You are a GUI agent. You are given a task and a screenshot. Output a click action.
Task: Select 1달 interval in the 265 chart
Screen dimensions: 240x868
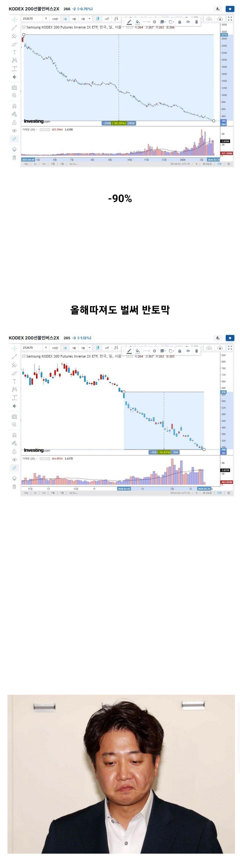[74, 348]
